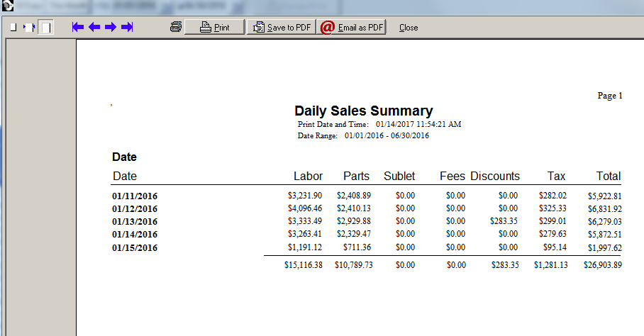Open printer setup with the stacked printer icon

point(176,27)
